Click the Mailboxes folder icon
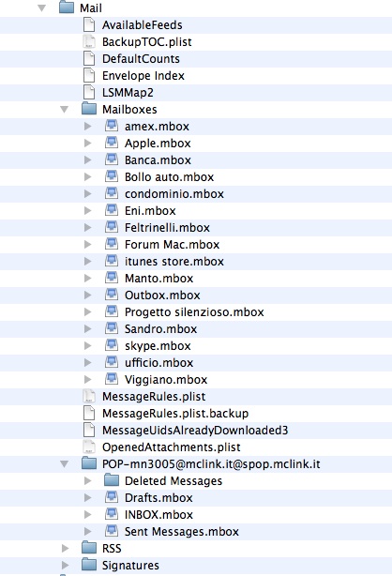The width and height of the screenshot is (392, 576). [89, 109]
